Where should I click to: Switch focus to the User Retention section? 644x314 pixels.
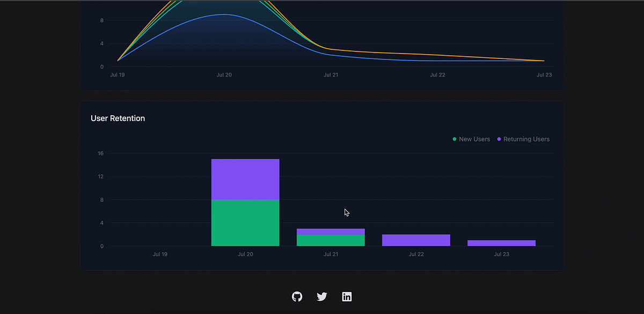322,185
